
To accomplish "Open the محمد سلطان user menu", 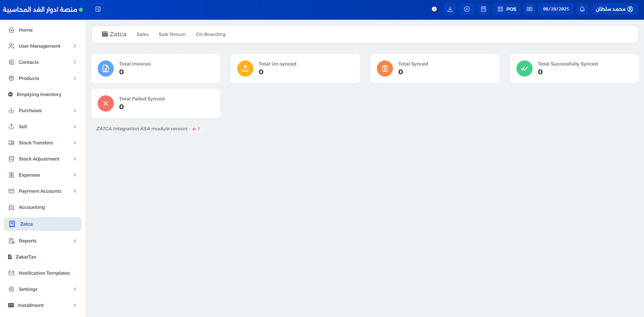I will [614, 9].
